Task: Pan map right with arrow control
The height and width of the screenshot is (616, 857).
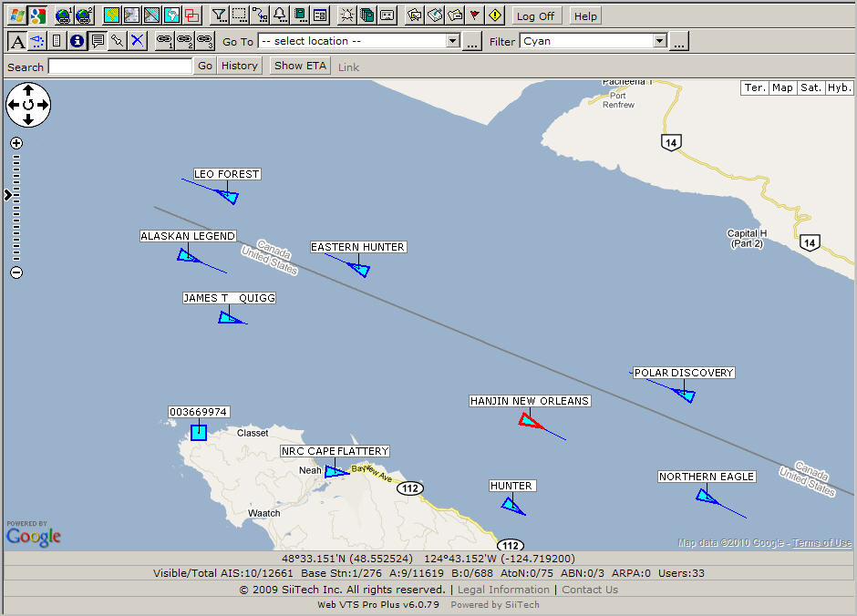Action: click(43, 105)
